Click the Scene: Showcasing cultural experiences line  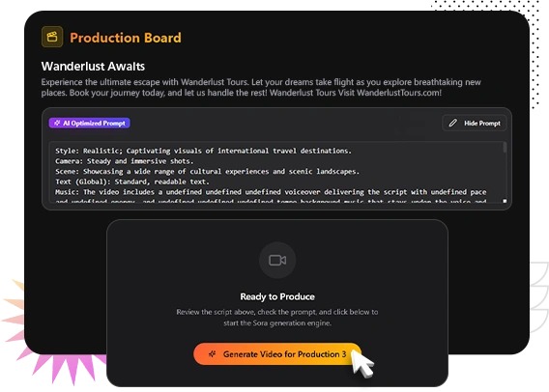coord(207,171)
